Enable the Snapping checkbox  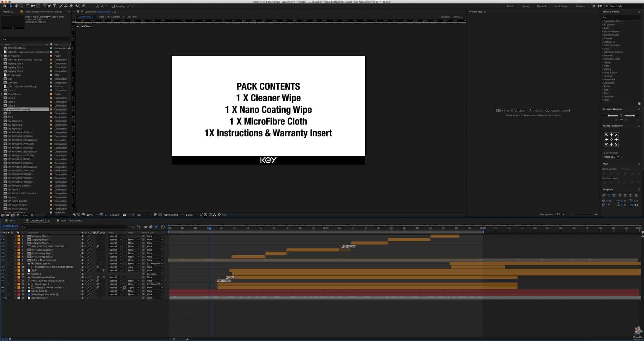[x=113, y=6]
